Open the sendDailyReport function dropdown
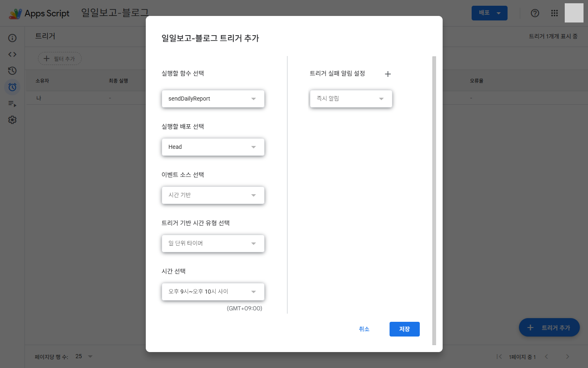The image size is (588, 368). (x=213, y=99)
